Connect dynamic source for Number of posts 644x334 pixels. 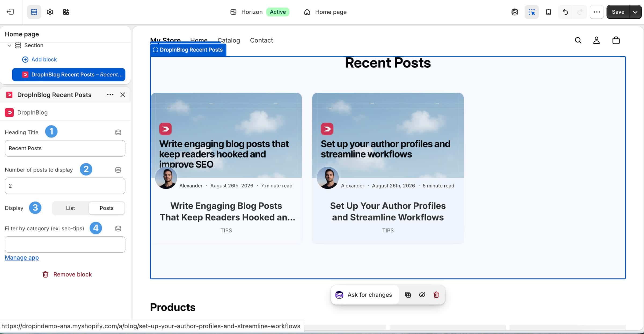click(x=118, y=170)
